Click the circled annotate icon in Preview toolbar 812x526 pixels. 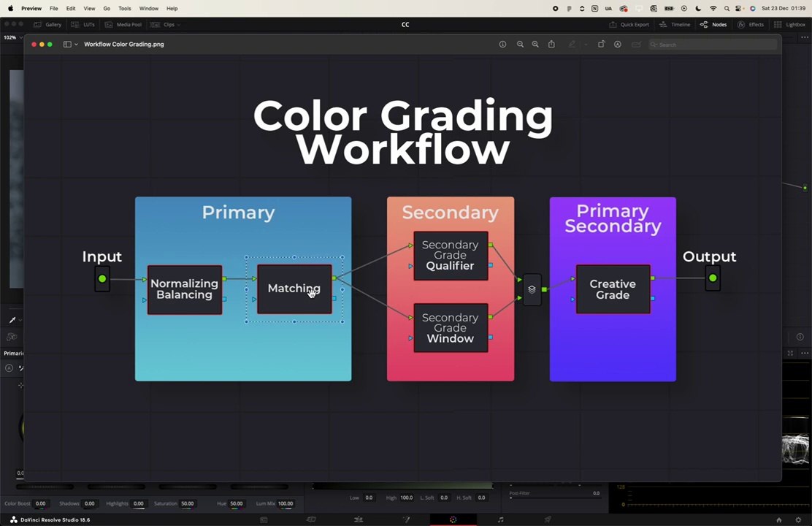point(618,45)
